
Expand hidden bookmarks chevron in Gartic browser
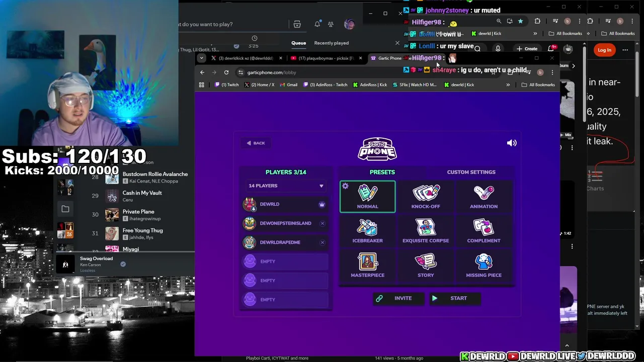(x=508, y=85)
